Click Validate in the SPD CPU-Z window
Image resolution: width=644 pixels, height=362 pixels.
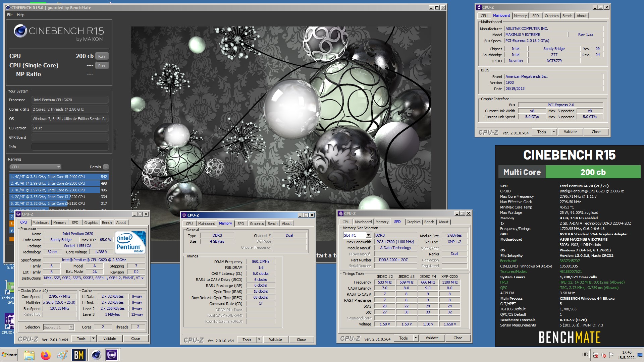(432, 338)
